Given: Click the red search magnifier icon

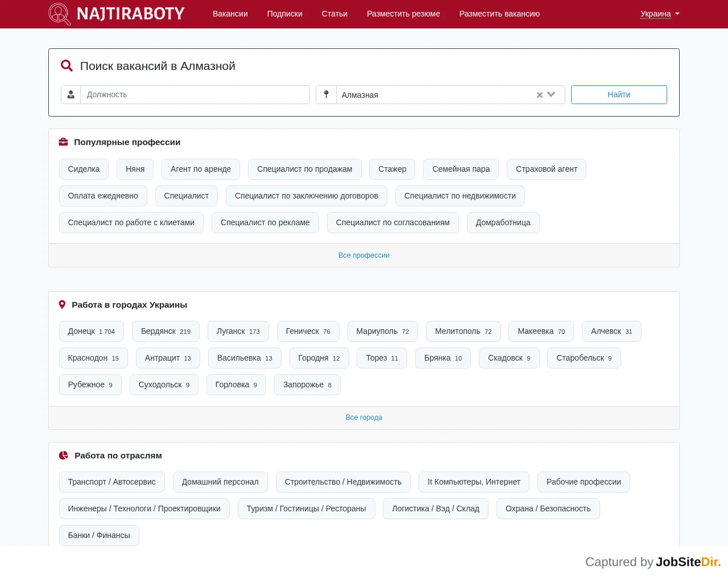Looking at the screenshot, I should coord(67,65).
